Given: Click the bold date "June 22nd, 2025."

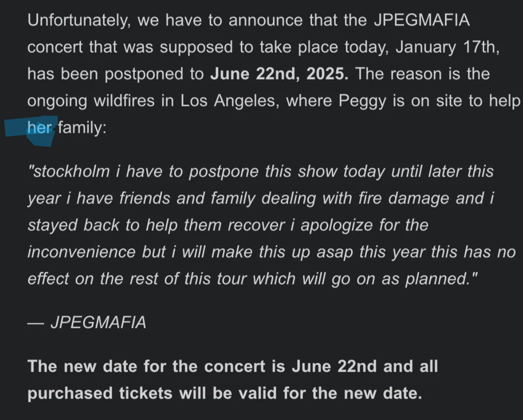Looking at the screenshot, I should tap(279, 74).
